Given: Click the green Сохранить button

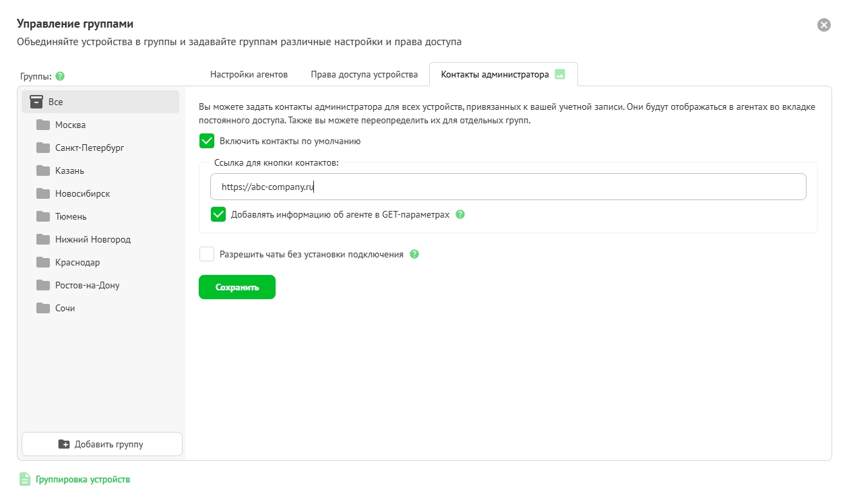Looking at the screenshot, I should click(237, 287).
